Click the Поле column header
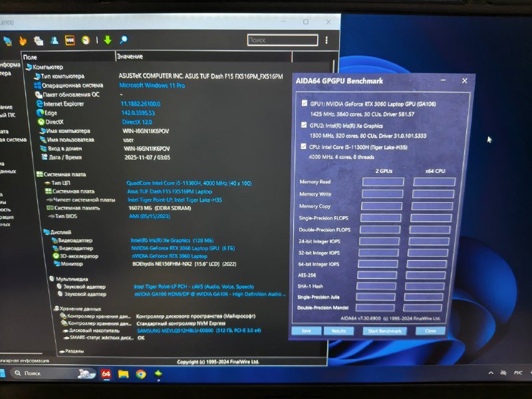The height and width of the screenshot is (399, 532). (30, 57)
